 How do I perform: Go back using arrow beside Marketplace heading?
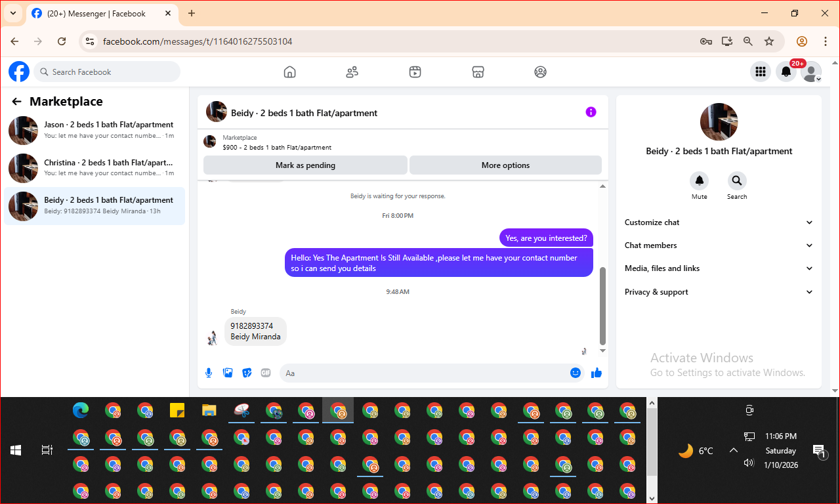click(17, 102)
